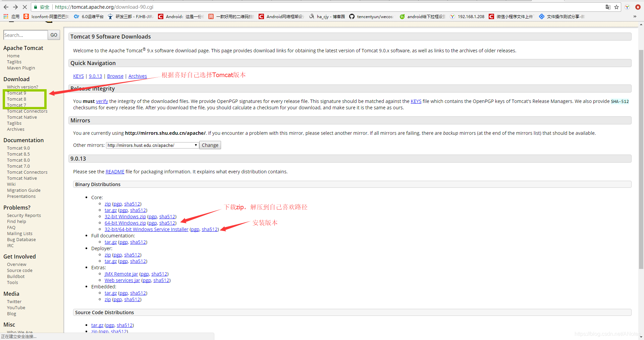
Task: Download 32-bit/64-bit Windows Service Installer
Action: [x=146, y=229]
